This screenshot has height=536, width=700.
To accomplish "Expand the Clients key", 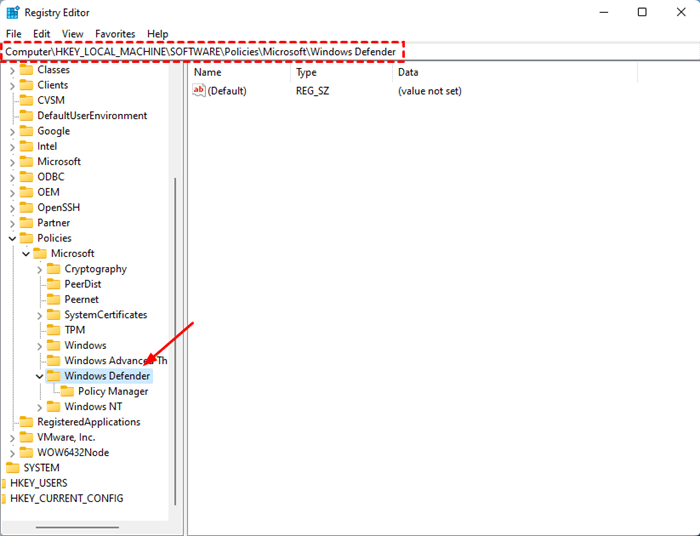I will point(12,86).
